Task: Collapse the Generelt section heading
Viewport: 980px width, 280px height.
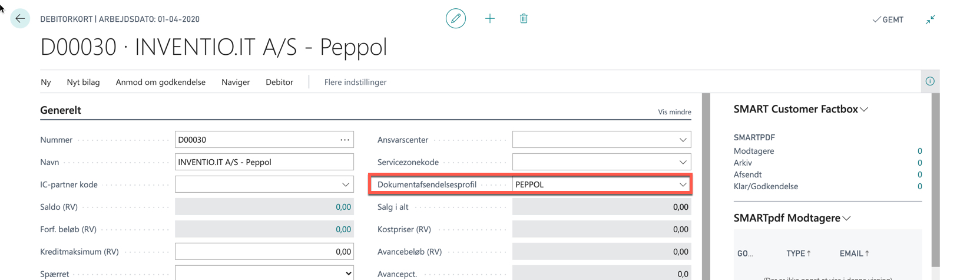Action: [x=61, y=110]
